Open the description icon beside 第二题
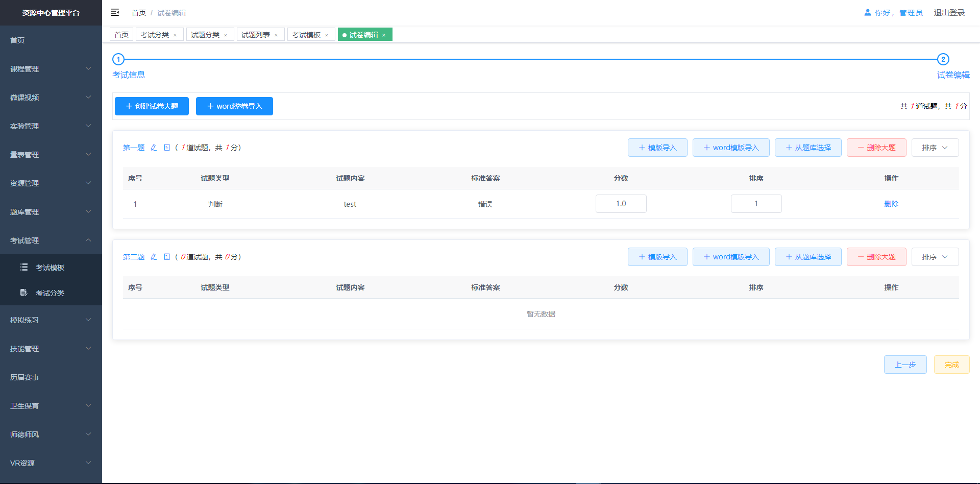Screen dimensions: 980x484 pos(167,257)
